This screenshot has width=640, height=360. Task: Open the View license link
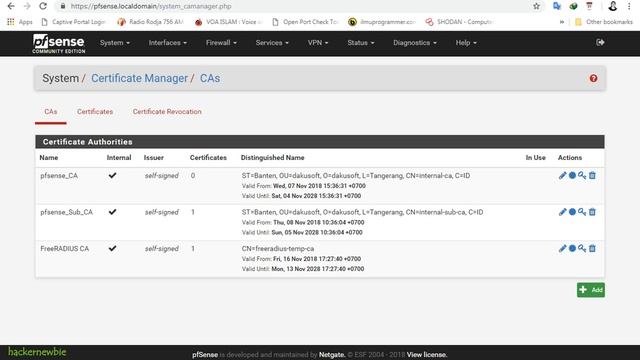[427, 355]
